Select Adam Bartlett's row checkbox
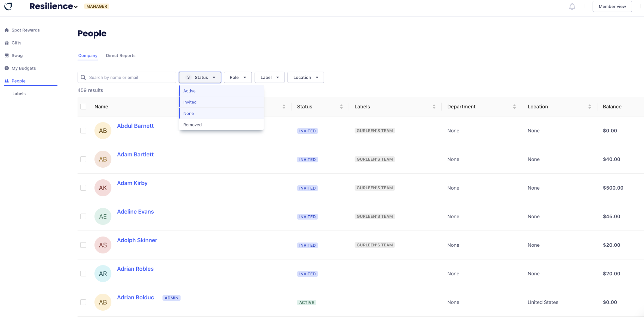Screen dimensions: 644x317 pos(83,159)
